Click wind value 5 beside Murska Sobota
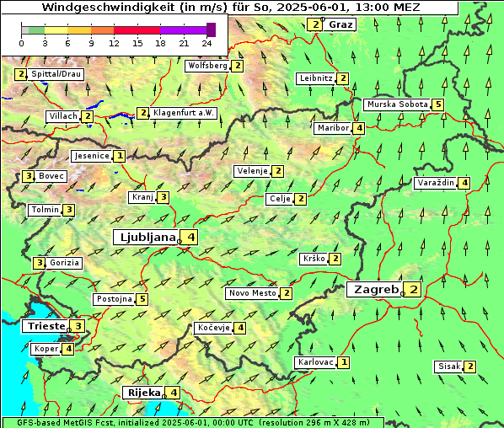The image size is (504, 428). point(438,104)
